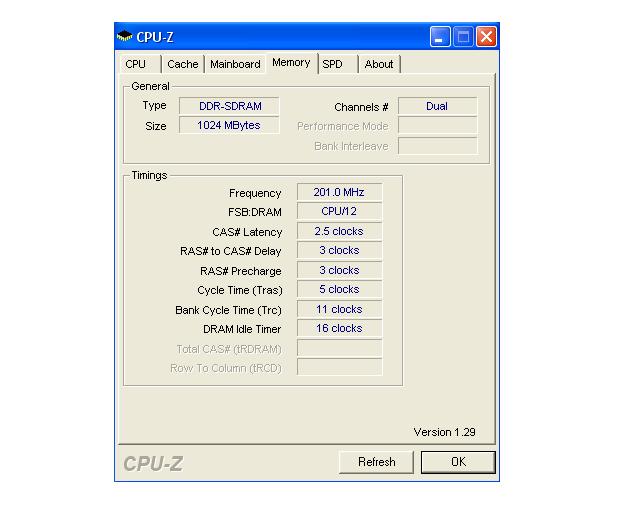The width and height of the screenshot is (640, 512).
Task: Click the DDR-SDRAM type field
Action: 229,106
